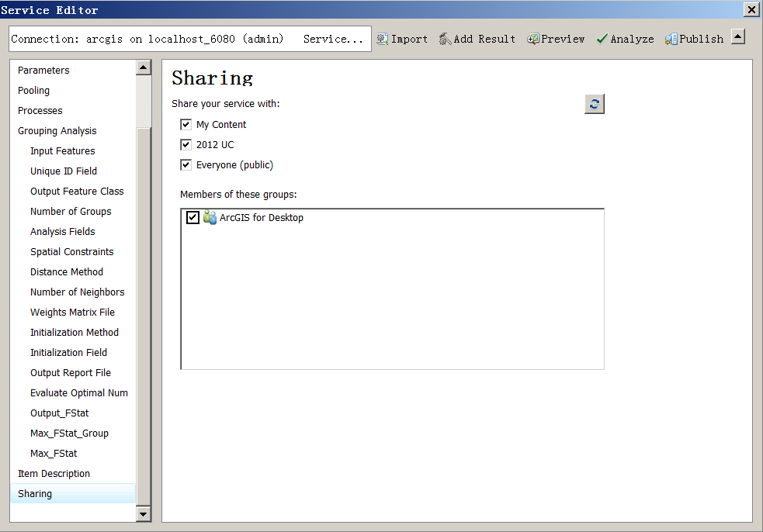
Task: Click the Everyone (public) label
Action: [235, 165]
